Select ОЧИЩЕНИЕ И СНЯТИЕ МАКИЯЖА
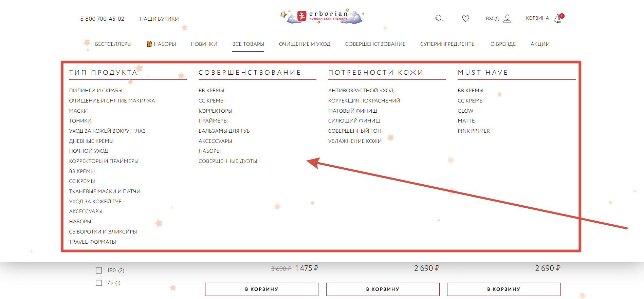 (112, 101)
